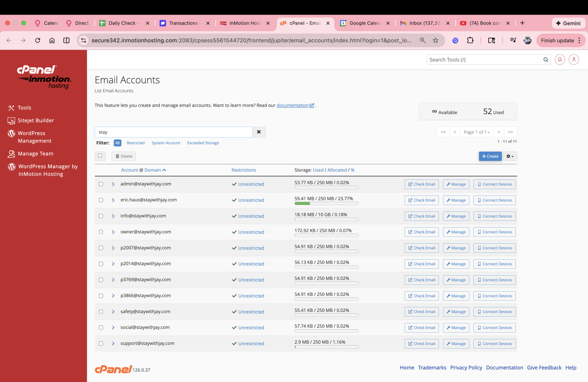Clear the search with the X button
This screenshot has height=382, width=588.
[259, 132]
